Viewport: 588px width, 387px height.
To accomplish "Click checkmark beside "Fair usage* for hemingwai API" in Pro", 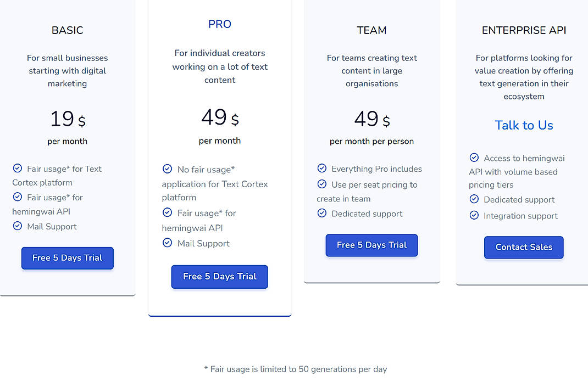I will 167,212.
